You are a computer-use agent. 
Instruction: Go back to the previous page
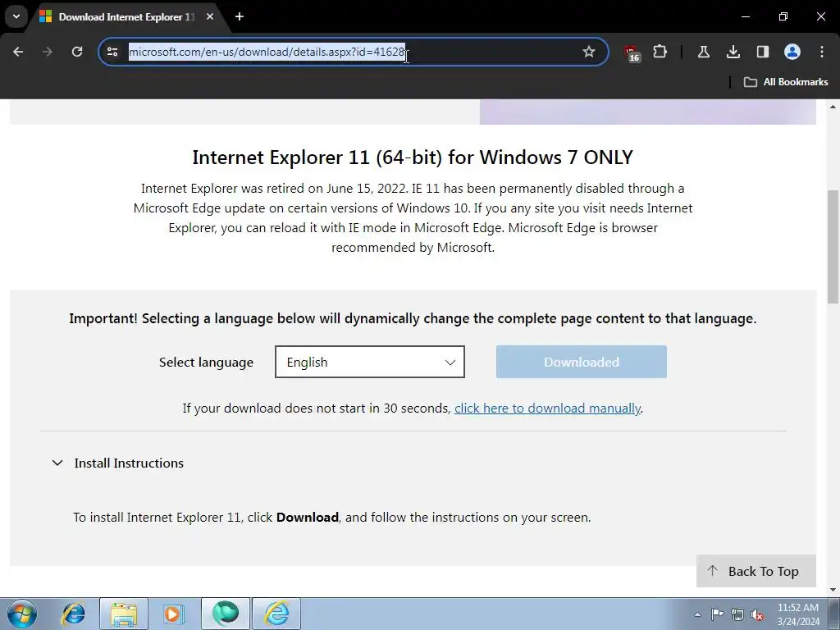18,52
